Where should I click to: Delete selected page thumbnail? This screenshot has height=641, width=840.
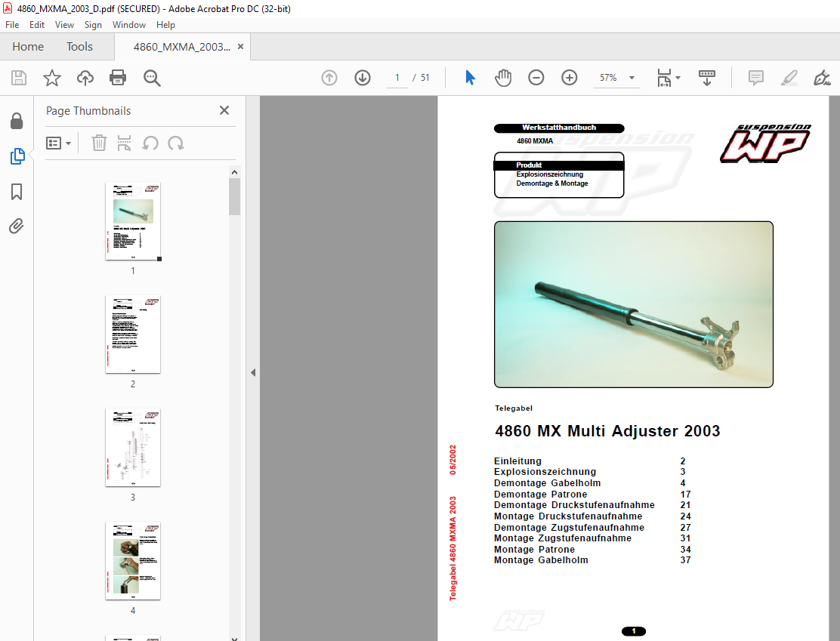pos(99,143)
